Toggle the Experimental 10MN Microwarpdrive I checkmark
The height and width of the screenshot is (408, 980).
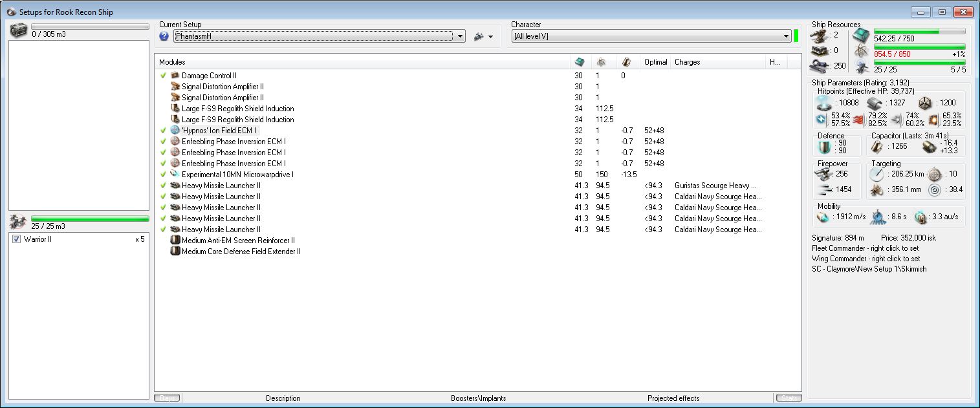pyautogui.click(x=164, y=175)
